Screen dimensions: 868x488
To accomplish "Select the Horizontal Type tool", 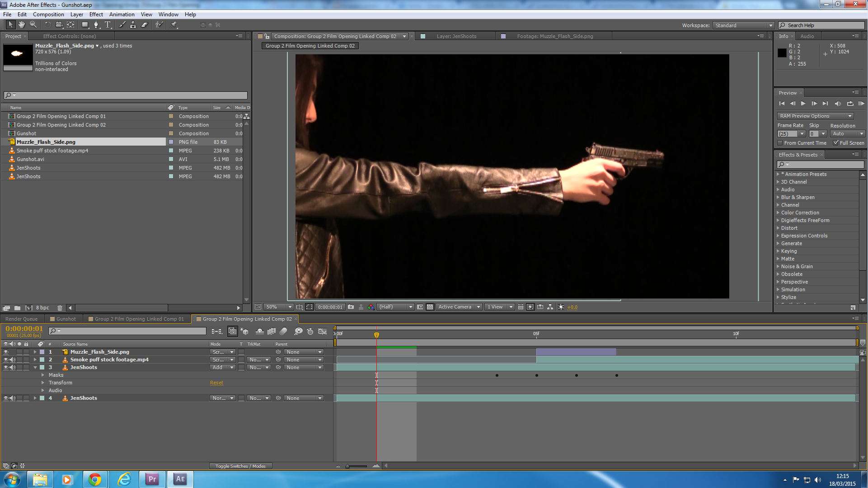I will pos(108,25).
